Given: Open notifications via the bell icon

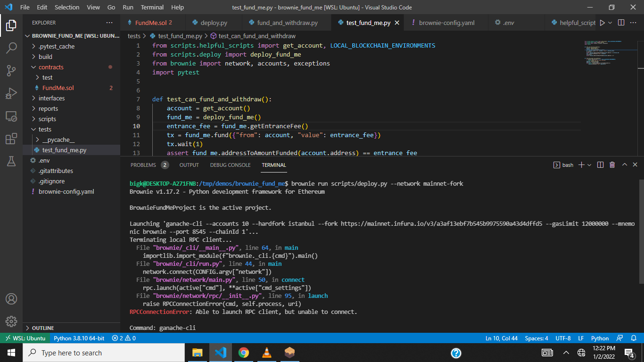Looking at the screenshot, I should 634,338.
